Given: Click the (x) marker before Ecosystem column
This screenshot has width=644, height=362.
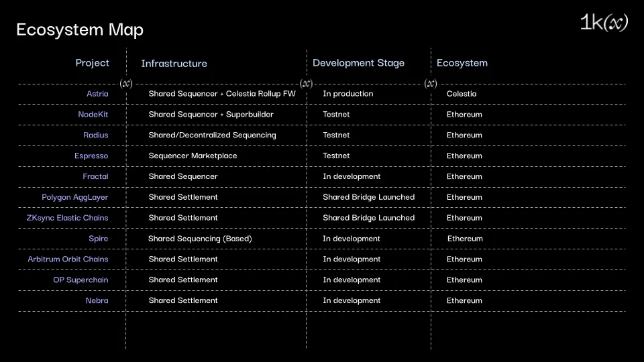Looking at the screenshot, I should [x=431, y=84].
